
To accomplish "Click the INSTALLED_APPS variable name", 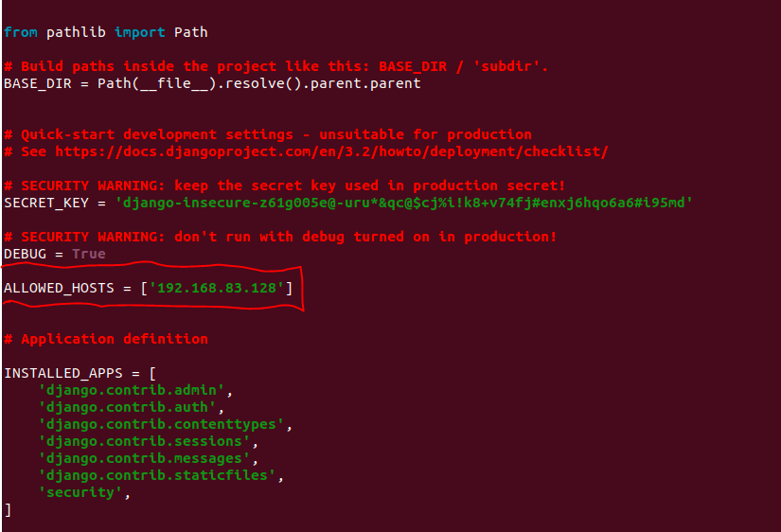I will [62, 373].
